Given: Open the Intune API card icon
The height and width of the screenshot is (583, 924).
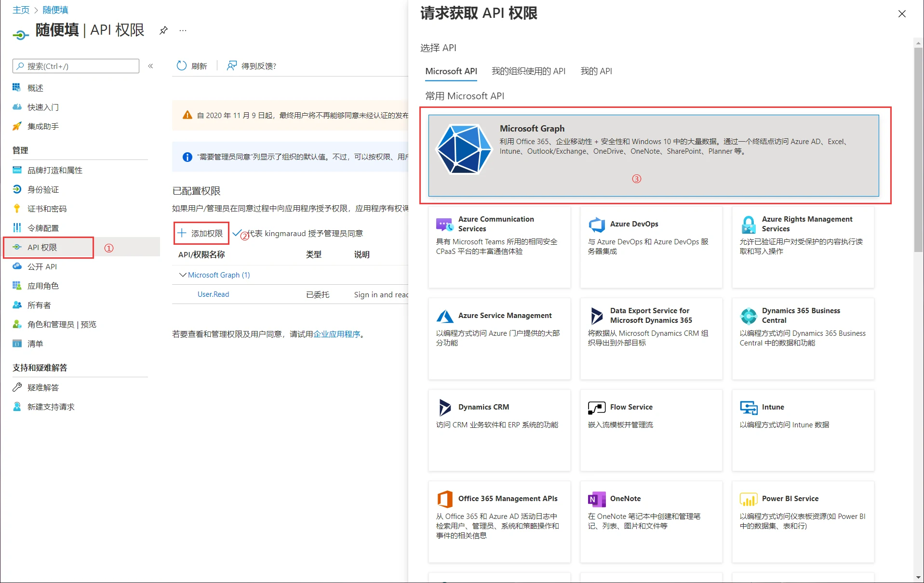Looking at the screenshot, I should (749, 408).
